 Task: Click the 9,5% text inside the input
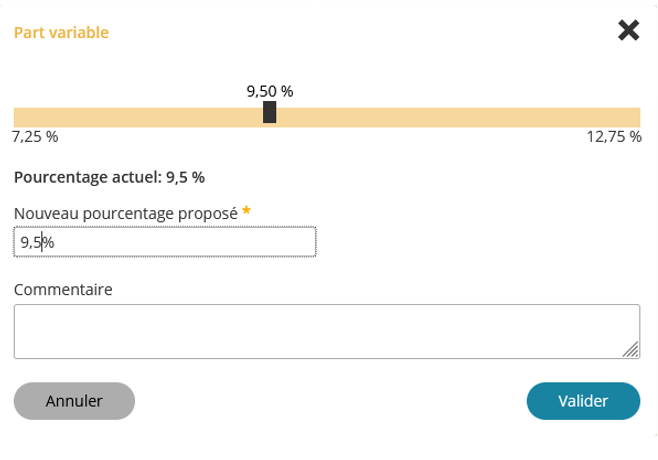tap(37, 241)
